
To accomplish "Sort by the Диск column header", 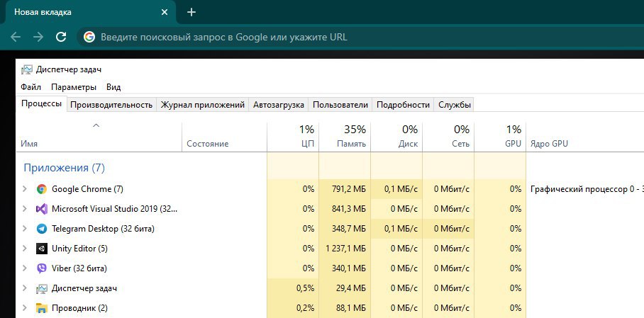I will [x=396, y=137].
